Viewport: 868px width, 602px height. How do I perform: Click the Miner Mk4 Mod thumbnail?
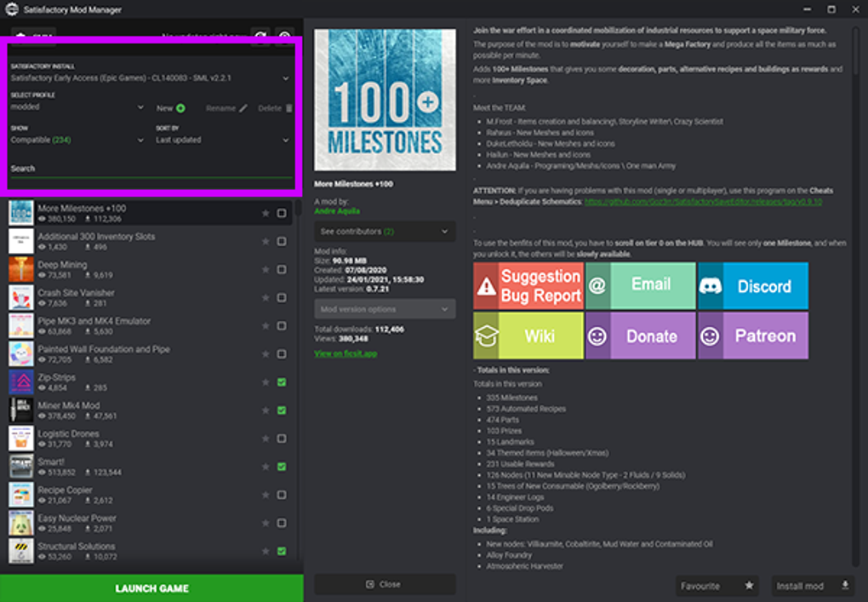tap(21, 410)
